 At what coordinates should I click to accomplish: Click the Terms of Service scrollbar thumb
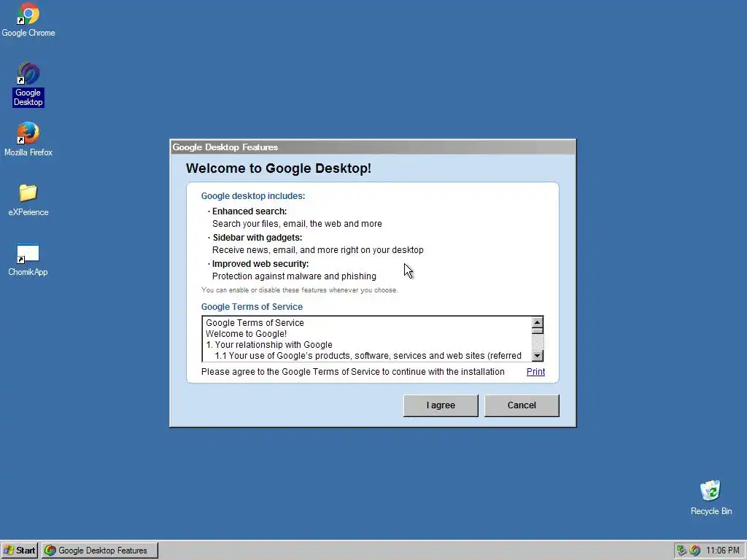(x=538, y=330)
